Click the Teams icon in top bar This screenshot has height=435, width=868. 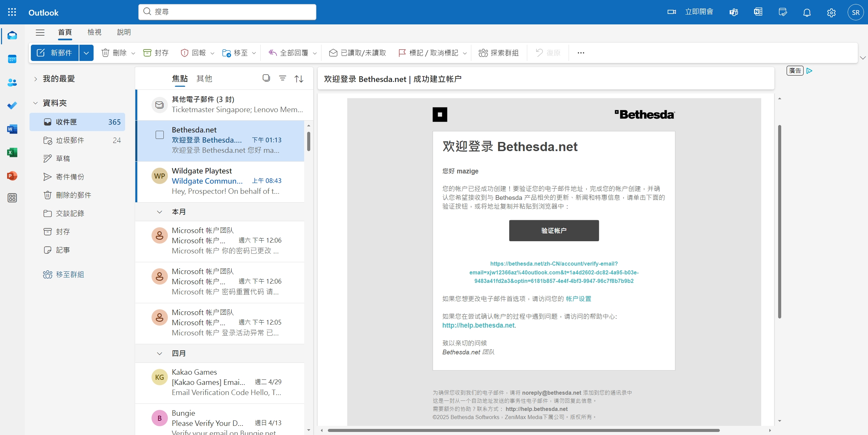734,13
